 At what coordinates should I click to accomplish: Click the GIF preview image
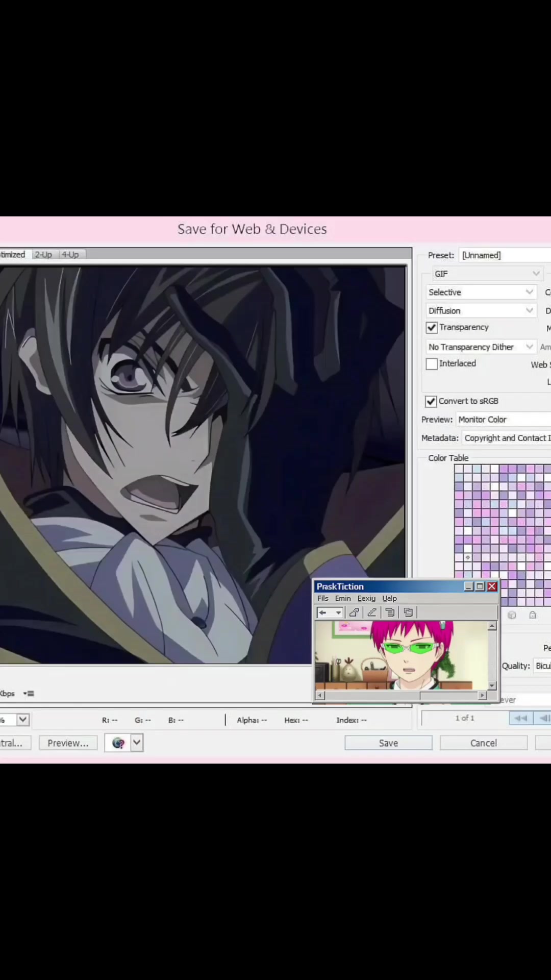pyautogui.click(x=203, y=465)
